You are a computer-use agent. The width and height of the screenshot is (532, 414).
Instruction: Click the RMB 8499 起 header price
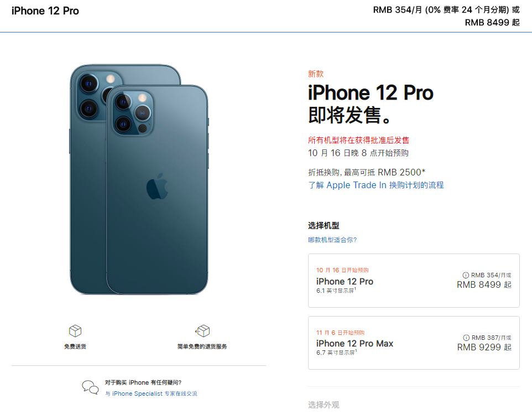(x=492, y=22)
